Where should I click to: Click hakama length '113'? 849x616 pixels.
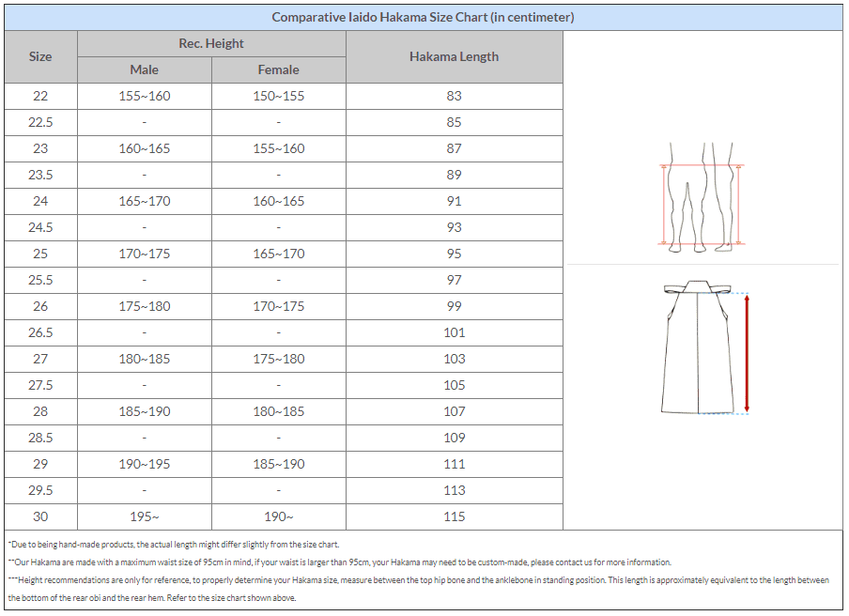click(x=455, y=490)
